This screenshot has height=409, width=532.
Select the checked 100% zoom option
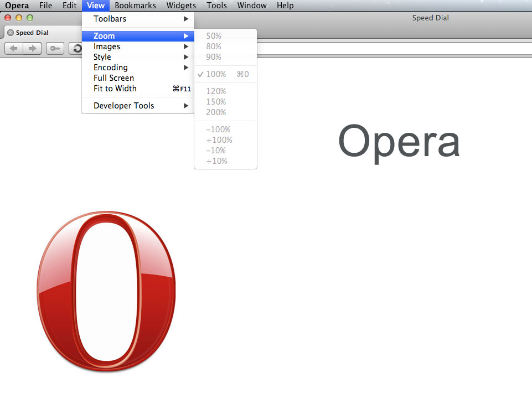[225, 74]
